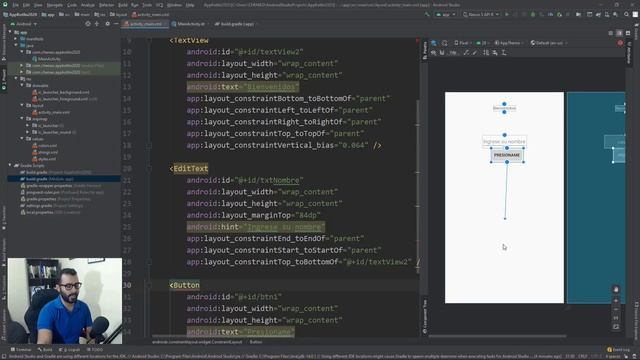Select ic_launcher_background.xml in project tree
This screenshot has height=360, width=640.
60,92
